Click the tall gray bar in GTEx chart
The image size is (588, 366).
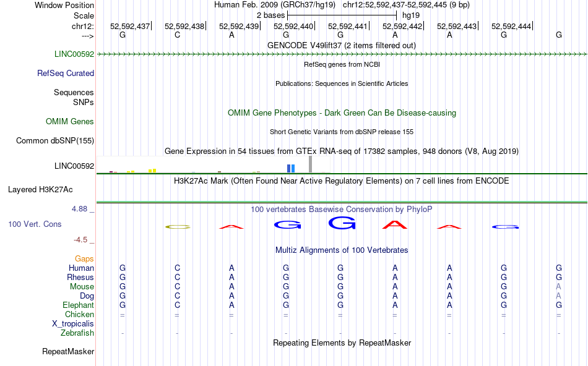tap(310, 164)
